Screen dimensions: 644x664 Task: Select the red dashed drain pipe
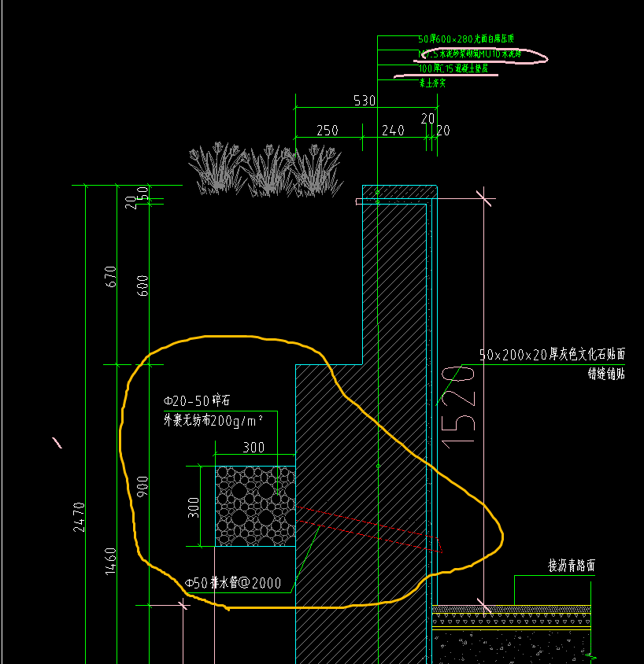(369, 529)
